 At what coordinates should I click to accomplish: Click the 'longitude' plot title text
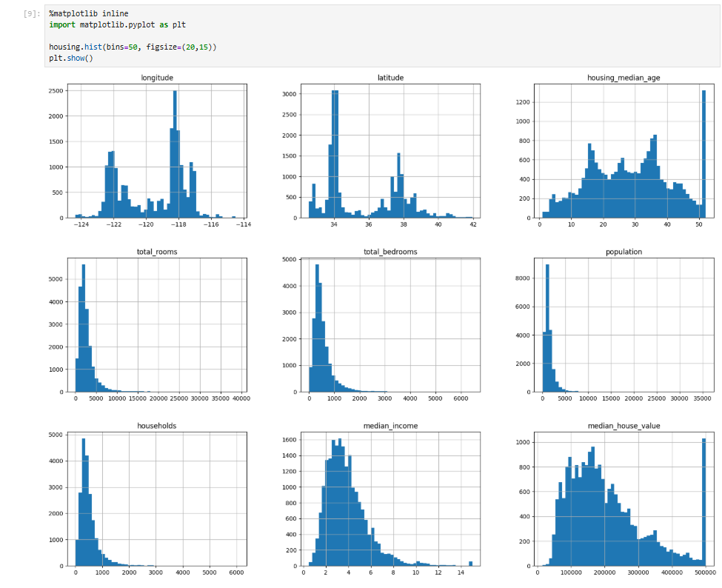(x=157, y=78)
